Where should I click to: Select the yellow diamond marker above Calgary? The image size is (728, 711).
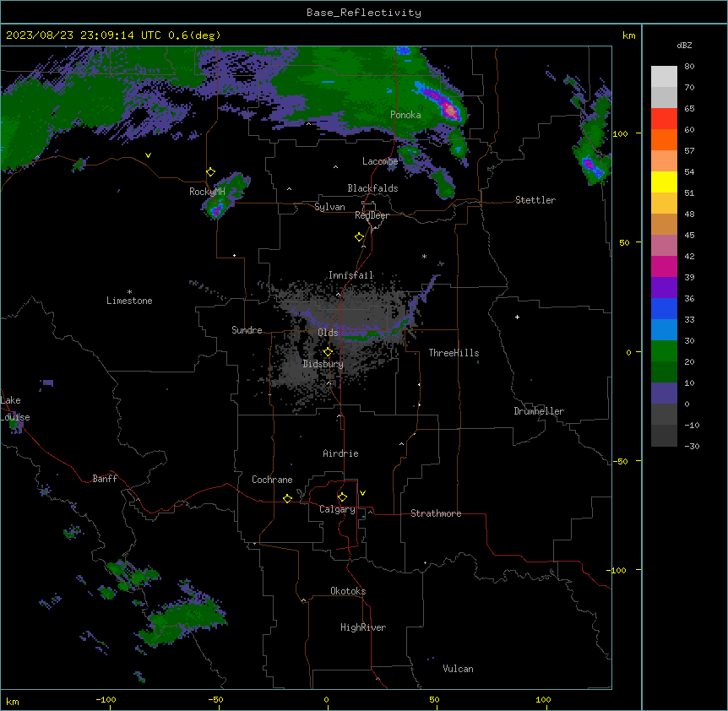click(342, 497)
